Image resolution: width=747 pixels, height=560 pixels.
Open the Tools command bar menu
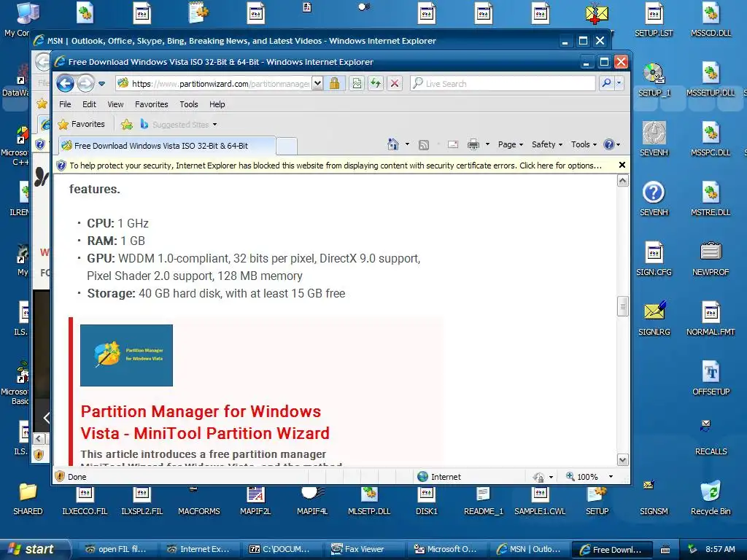584,144
